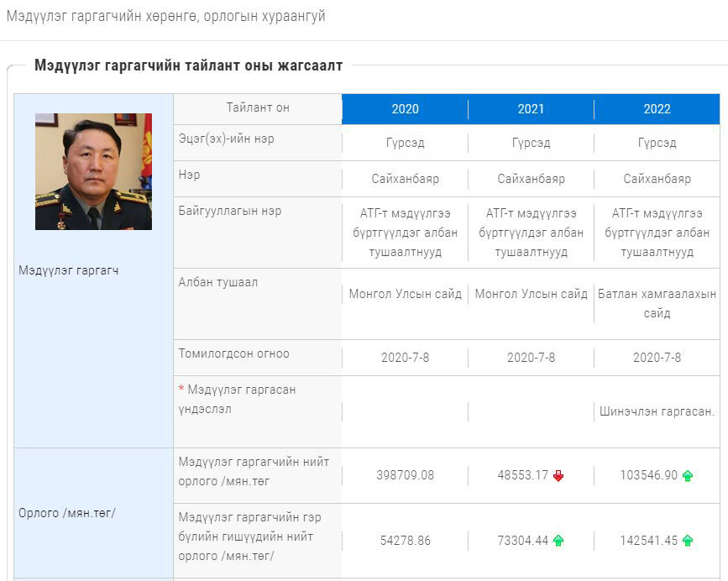
Task: Click the 2022 column date '2020-7-8'
Action: click(657, 358)
